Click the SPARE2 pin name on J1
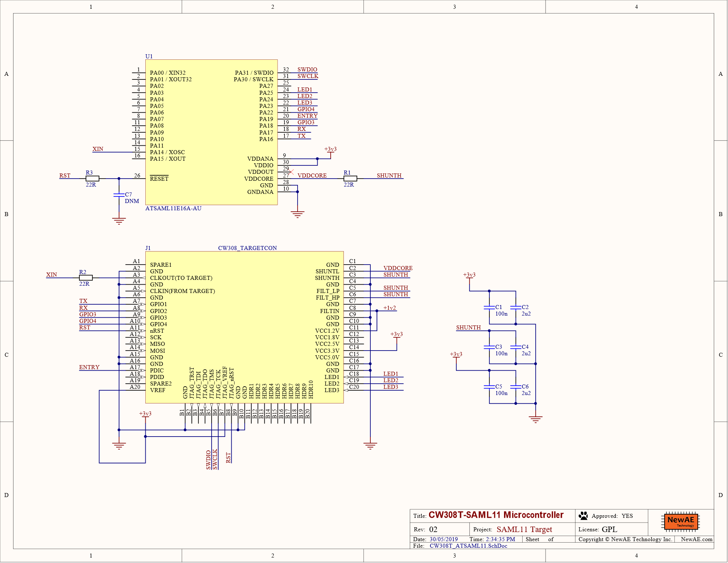 (161, 383)
